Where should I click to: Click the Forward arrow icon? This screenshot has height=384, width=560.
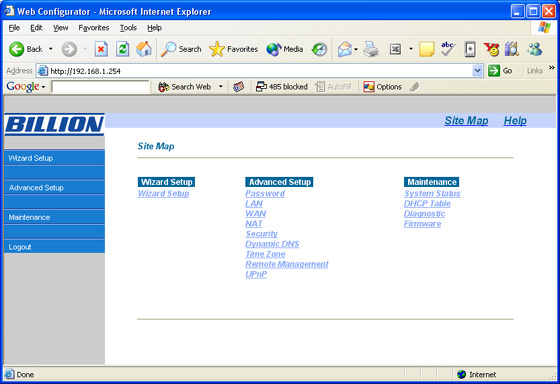[x=69, y=49]
